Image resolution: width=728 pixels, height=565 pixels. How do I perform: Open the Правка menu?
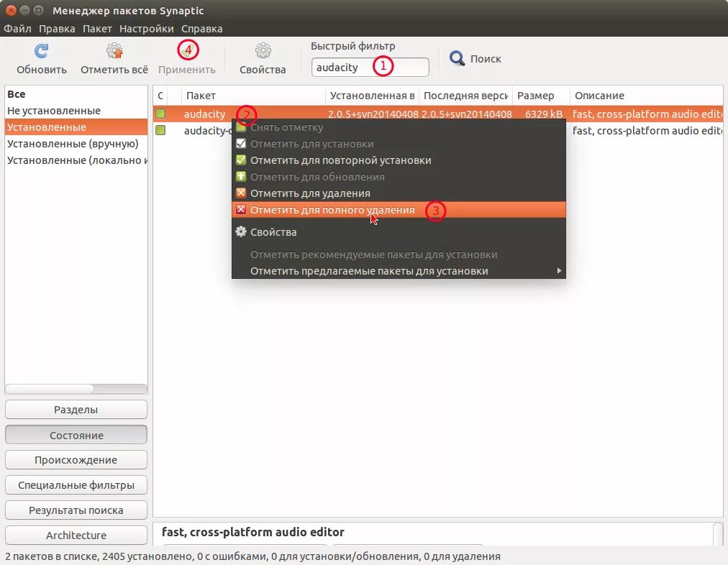pos(57,29)
